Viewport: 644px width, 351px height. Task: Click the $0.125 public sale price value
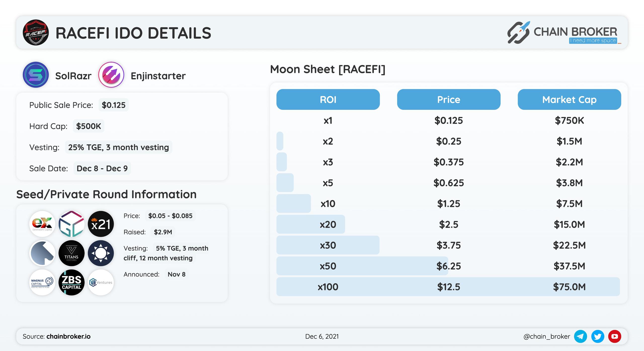[x=113, y=105]
